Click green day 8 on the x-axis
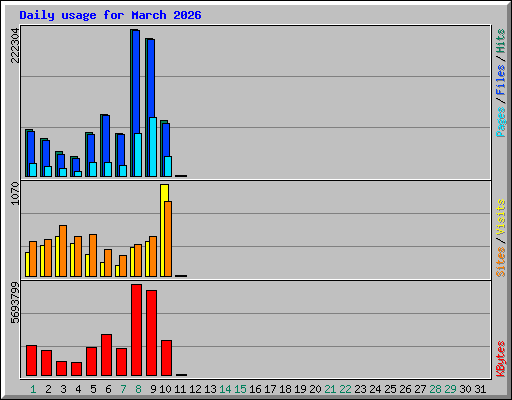 pos(138,389)
